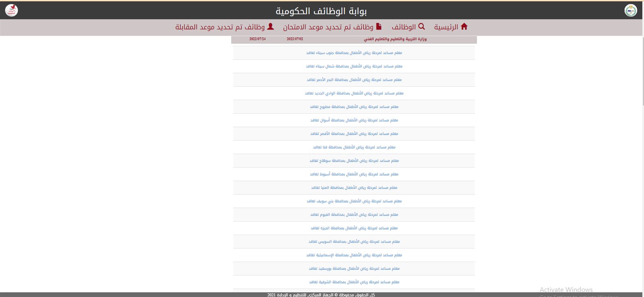Open the الوادي الجديد assistant teacher listing
Image resolution: width=644 pixels, height=297 pixels.
coord(354,93)
